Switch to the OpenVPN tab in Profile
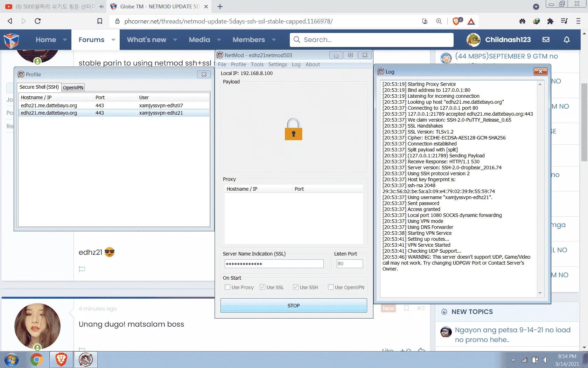This screenshot has height=368, width=588. 73,88
